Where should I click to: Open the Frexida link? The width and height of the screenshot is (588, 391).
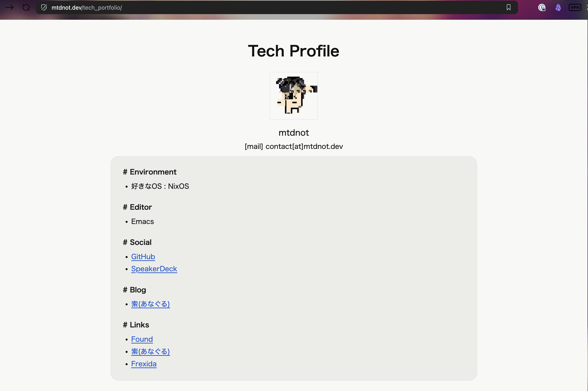144,364
